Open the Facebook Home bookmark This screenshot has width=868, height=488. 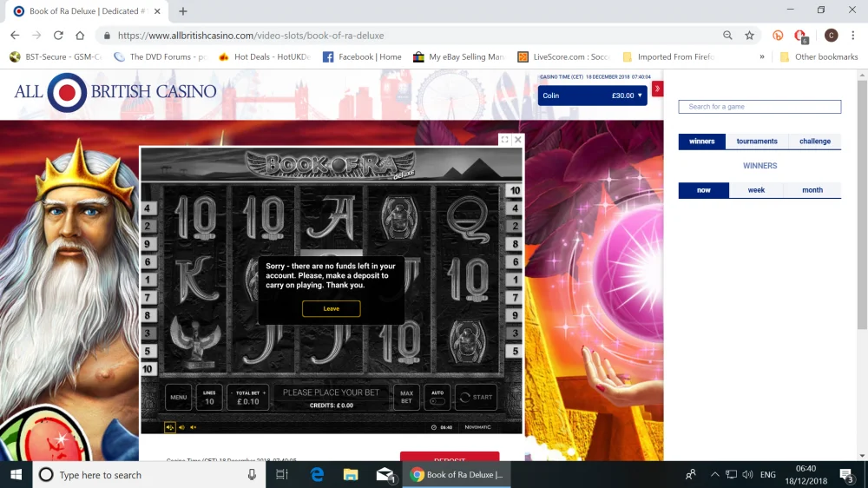tap(362, 56)
